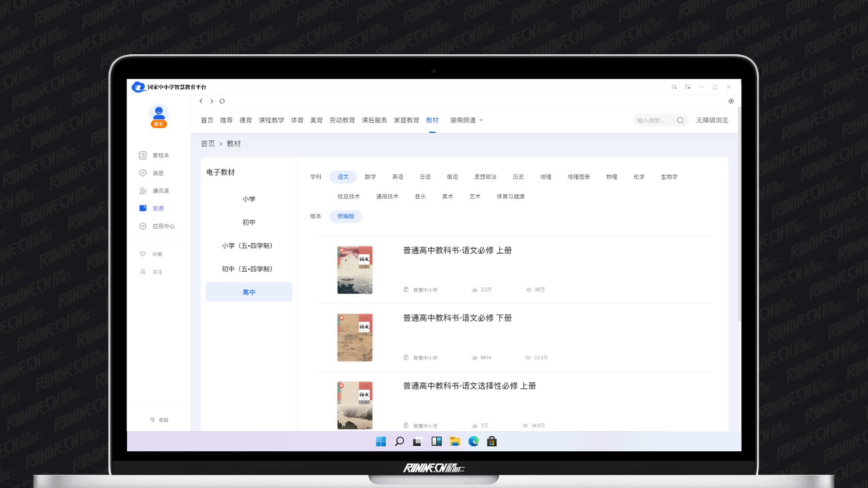Select the 数学 subject filter
Viewport: 868px width, 488px height.
click(370, 177)
